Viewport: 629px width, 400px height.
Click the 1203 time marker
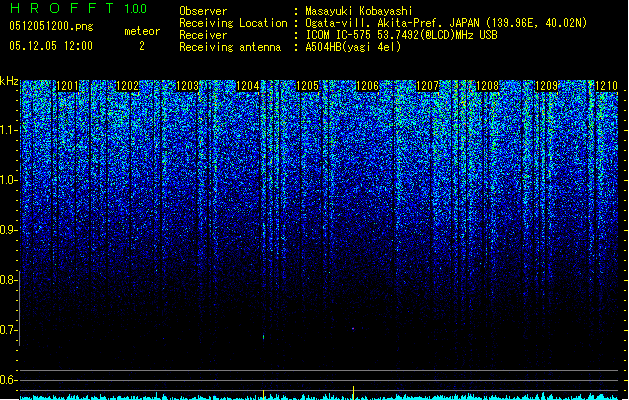coord(187,86)
